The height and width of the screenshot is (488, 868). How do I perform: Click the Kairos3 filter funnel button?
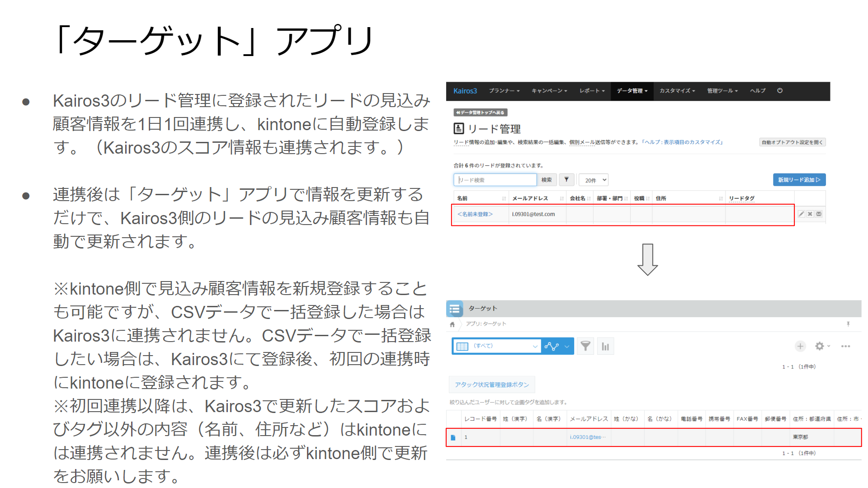566,180
